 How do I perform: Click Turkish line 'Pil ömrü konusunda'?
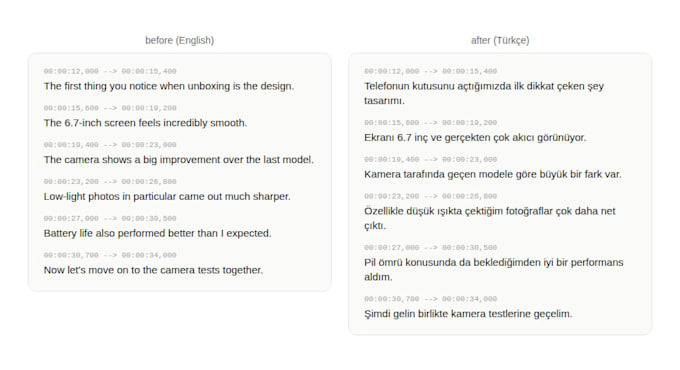(494, 269)
